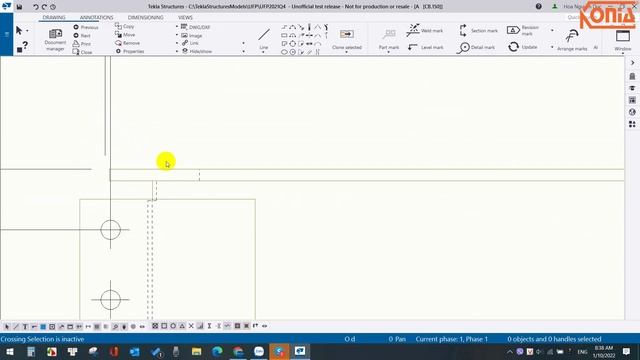Image resolution: width=640 pixels, height=360 pixels.
Task: Click the Copy command
Action: pyautogui.click(x=124, y=26)
